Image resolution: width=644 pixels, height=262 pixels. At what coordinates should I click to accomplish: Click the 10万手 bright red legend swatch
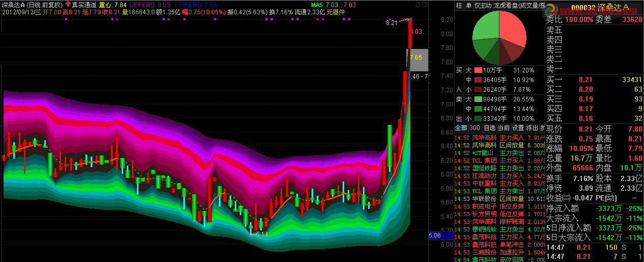[478, 70]
